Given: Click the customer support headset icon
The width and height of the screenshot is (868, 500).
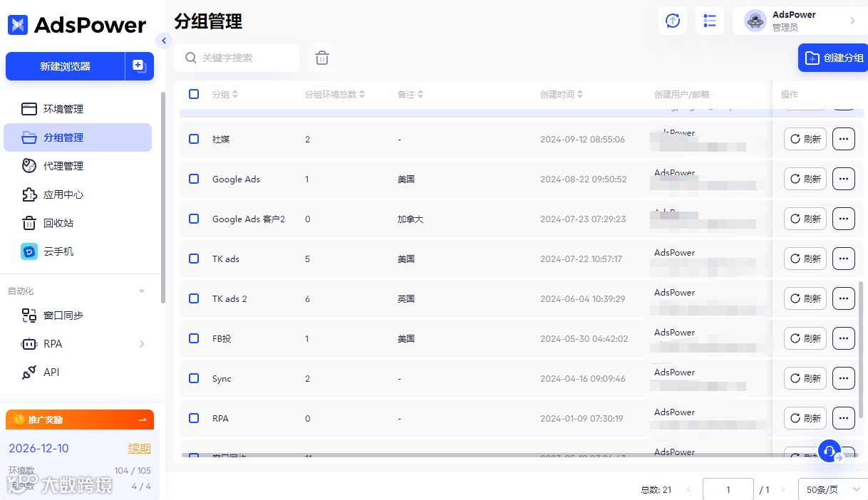Looking at the screenshot, I should 829,451.
